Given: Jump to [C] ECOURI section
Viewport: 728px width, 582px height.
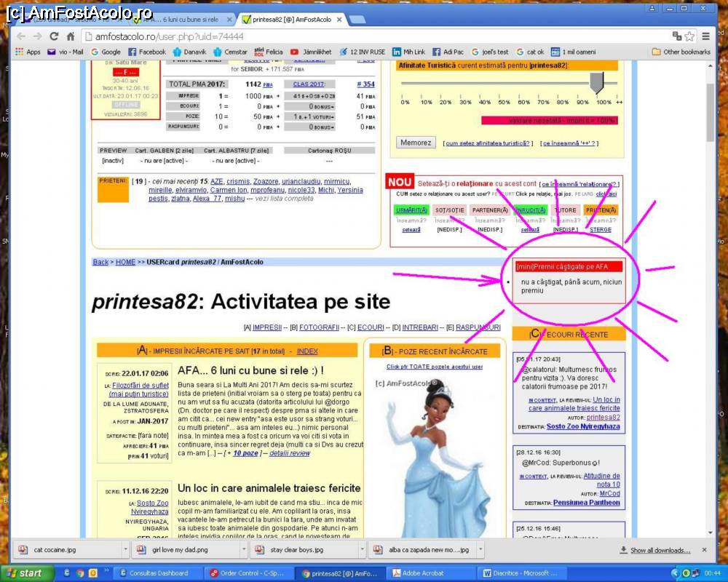Looking at the screenshot, I should tap(371, 327).
